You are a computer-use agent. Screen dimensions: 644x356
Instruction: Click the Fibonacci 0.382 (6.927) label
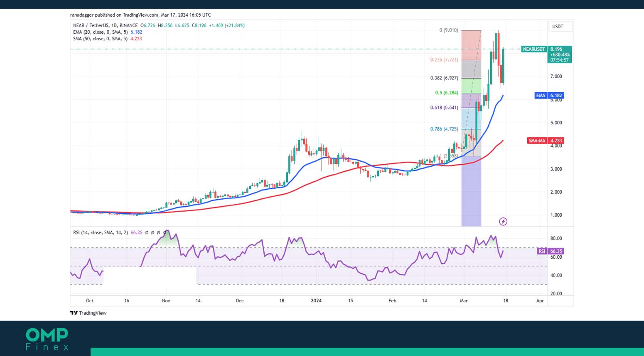coord(444,78)
